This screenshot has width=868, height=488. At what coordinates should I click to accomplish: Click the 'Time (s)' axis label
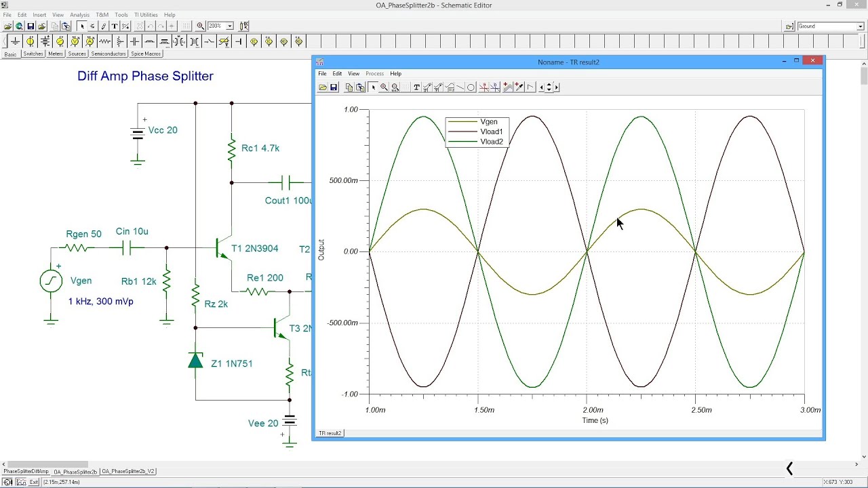[595, 420]
